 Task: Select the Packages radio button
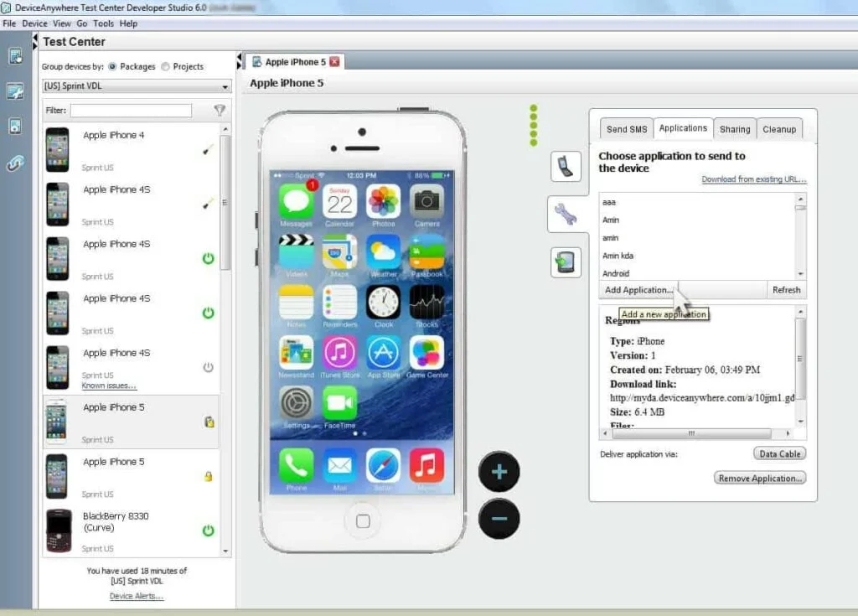[112, 66]
